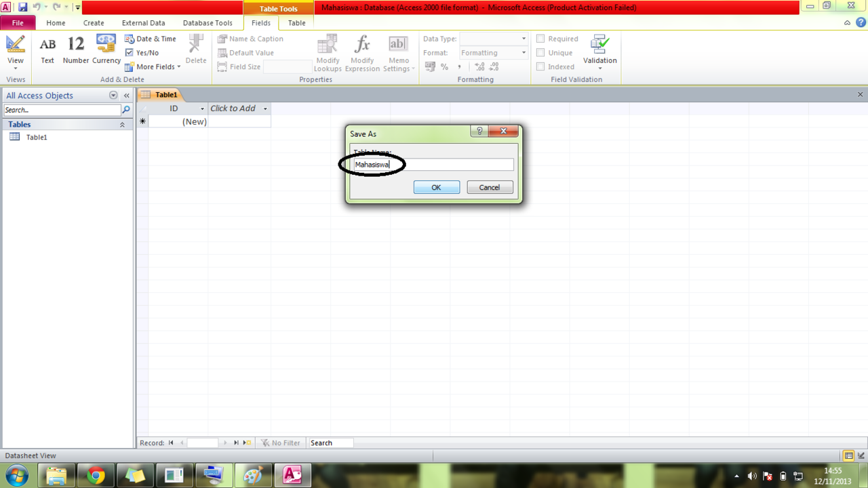Select the Table tab under Table Tools

(297, 23)
